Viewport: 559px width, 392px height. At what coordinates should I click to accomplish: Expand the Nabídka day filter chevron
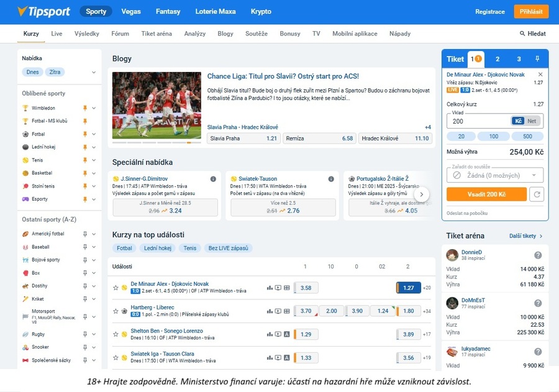(x=94, y=72)
